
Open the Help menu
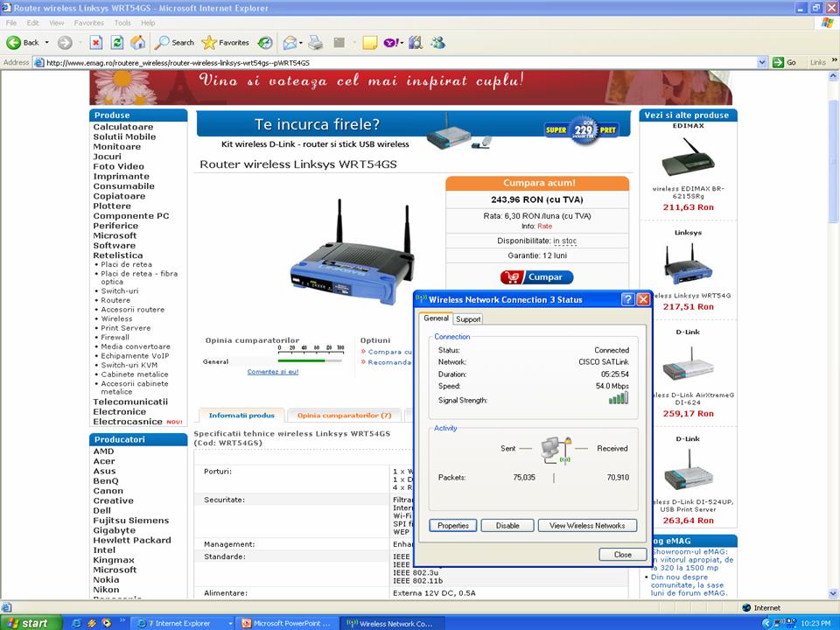pyautogui.click(x=148, y=23)
